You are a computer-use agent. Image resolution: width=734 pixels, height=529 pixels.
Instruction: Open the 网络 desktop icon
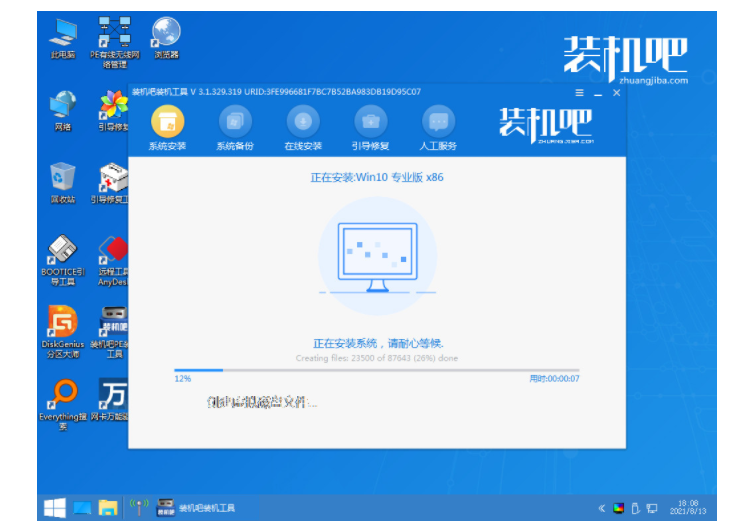coord(63,110)
